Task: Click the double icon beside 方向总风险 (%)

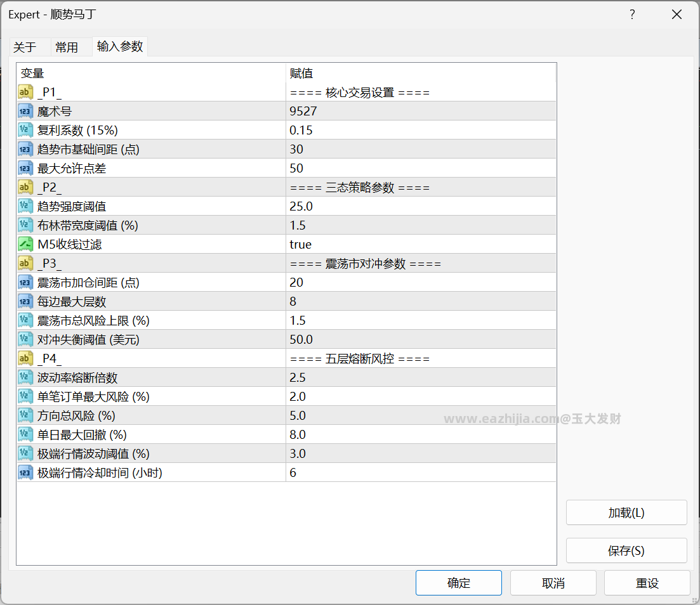Action: (25, 415)
